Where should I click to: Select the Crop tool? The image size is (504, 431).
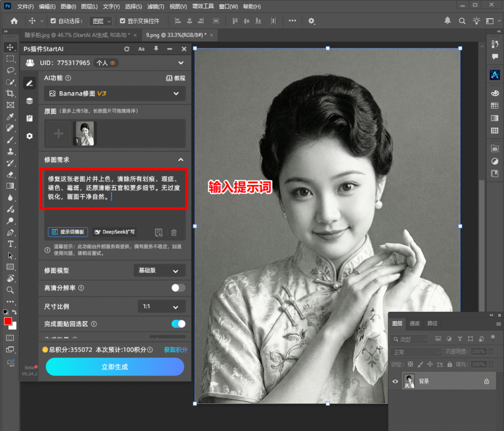(10, 93)
